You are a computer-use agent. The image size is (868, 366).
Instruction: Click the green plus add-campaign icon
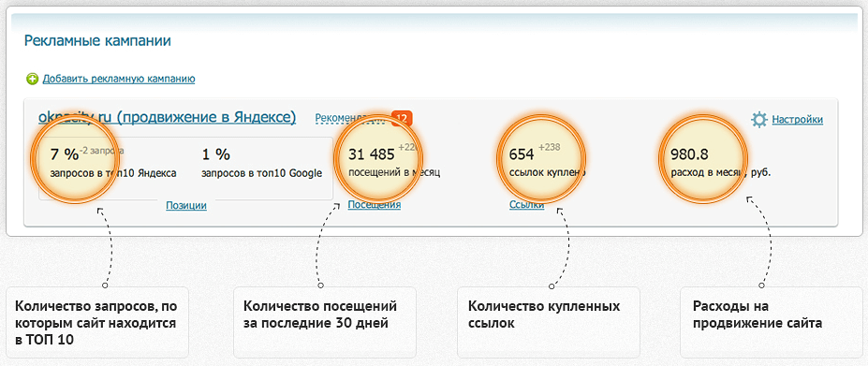[x=32, y=80]
